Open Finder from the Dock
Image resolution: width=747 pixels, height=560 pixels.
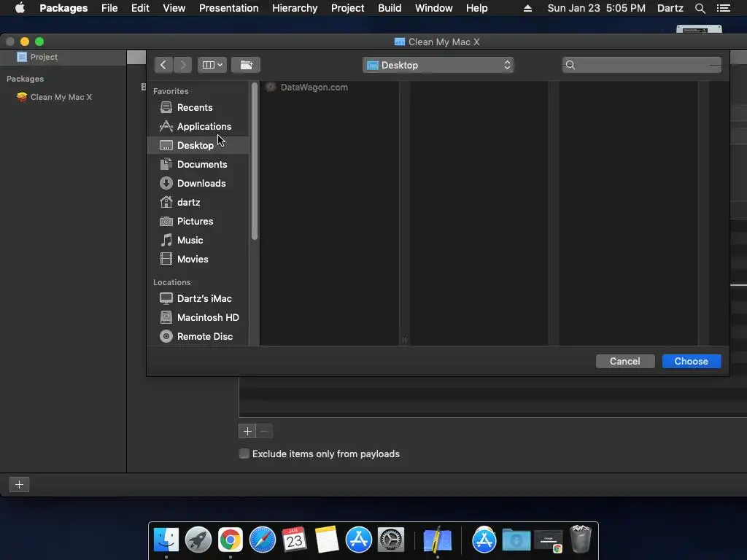[x=166, y=540]
